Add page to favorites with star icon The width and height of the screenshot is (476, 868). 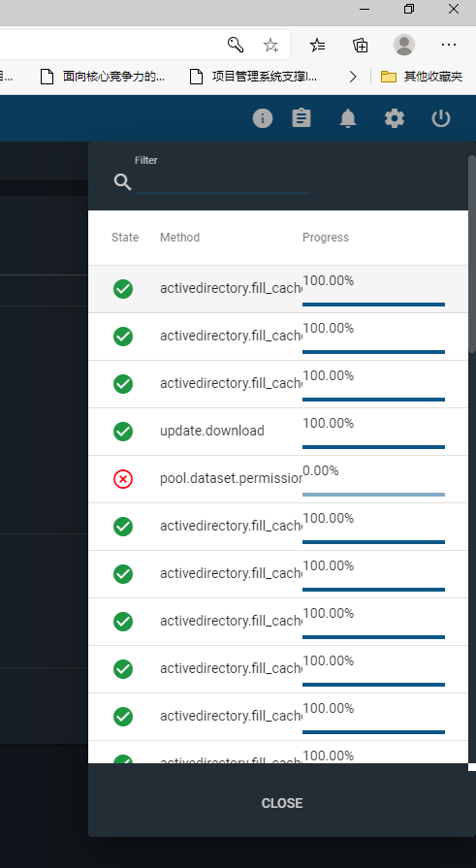tap(270, 45)
